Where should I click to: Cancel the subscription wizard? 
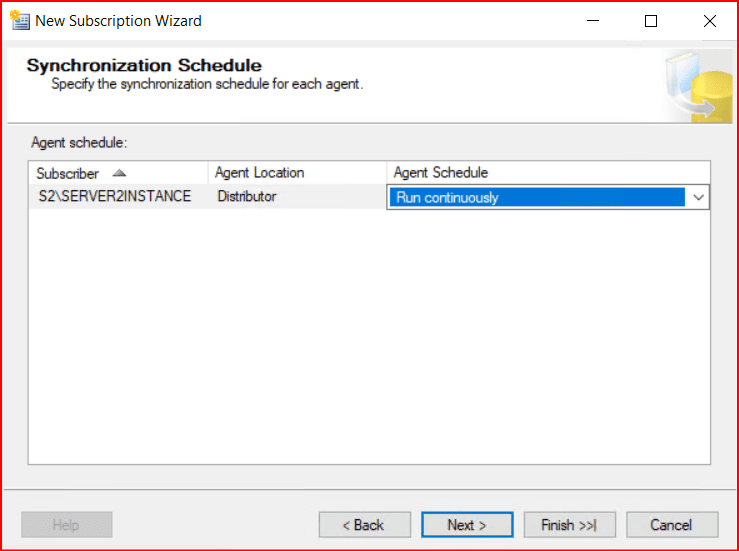click(671, 525)
